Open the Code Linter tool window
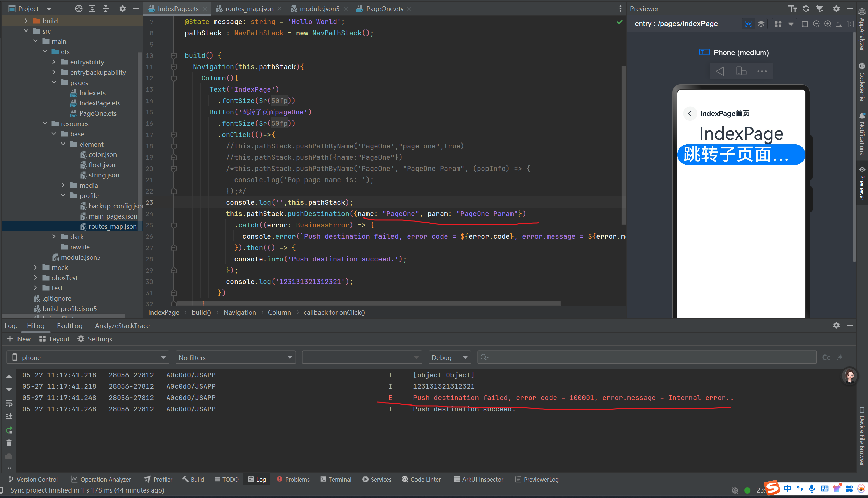The height and width of the screenshot is (498, 868). pos(421,480)
